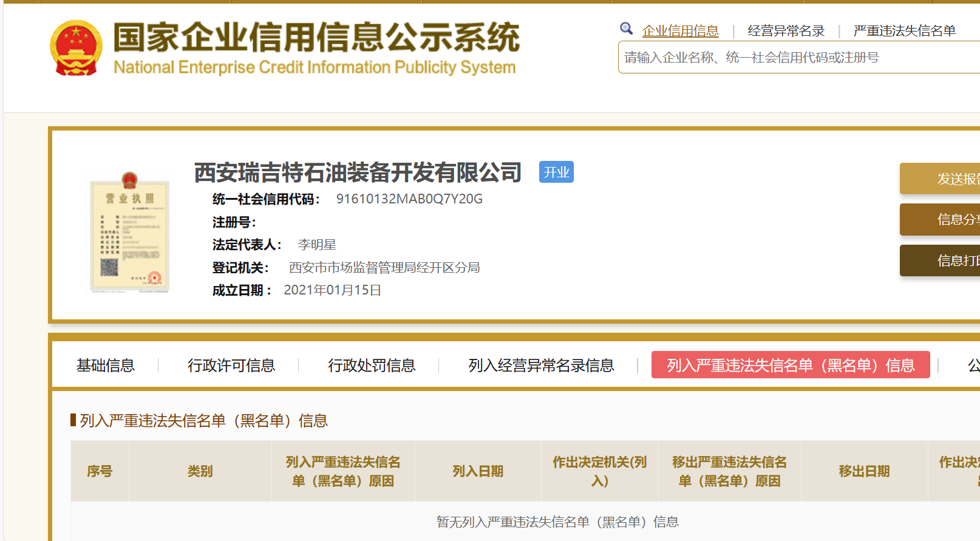This screenshot has width=980, height=541.
Task: Click the 信息分享 button
Action: 940,219
